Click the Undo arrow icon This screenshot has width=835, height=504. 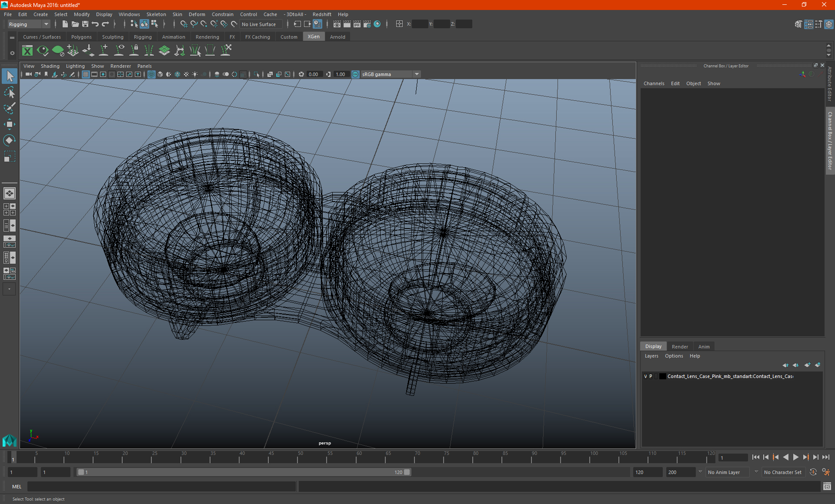[95, 24]
